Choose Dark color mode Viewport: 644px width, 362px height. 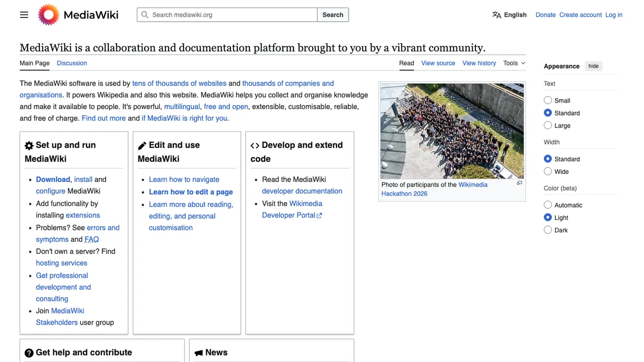(548, 230)
